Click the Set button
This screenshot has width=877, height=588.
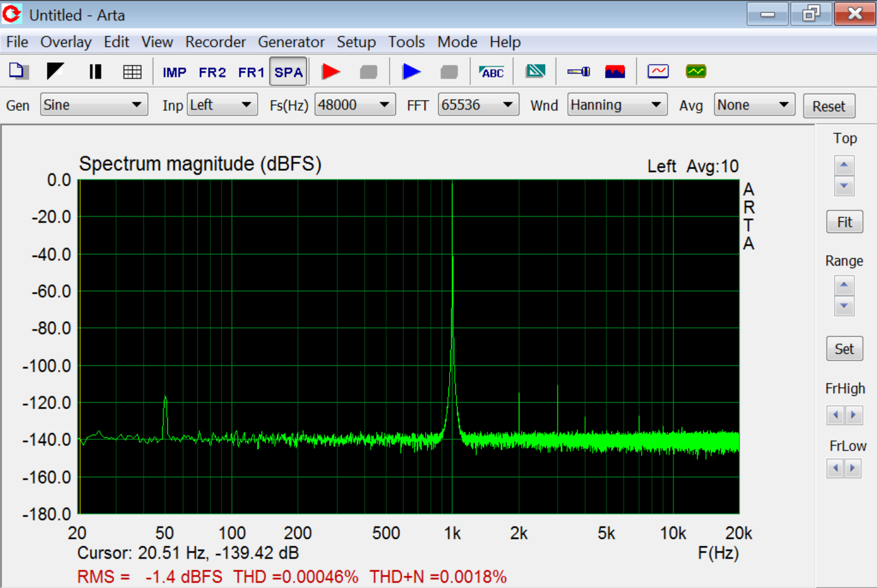[844, 349]
